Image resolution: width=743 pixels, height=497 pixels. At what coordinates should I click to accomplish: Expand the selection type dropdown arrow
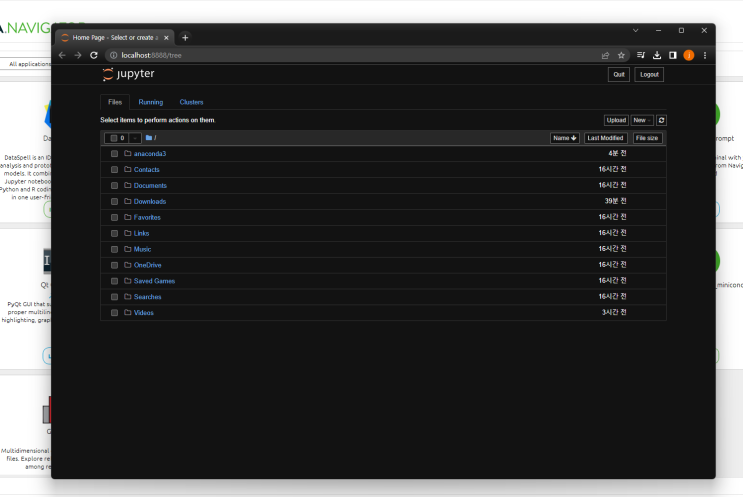point(135,138)
